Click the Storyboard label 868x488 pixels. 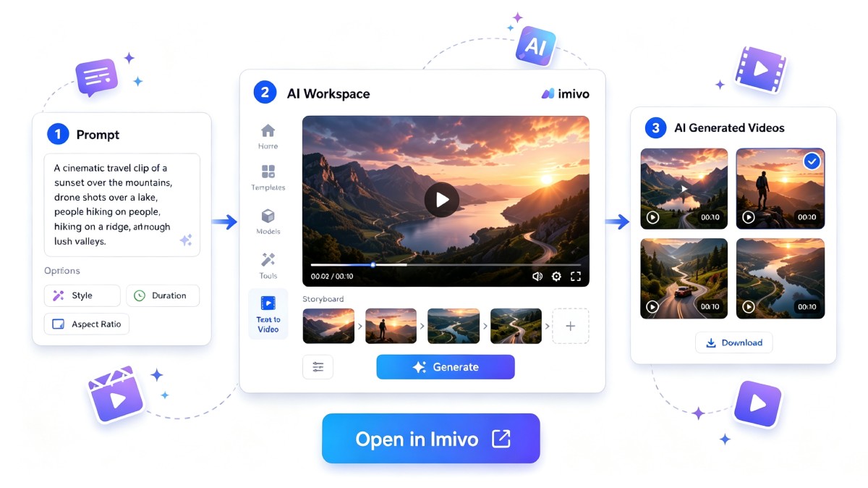coord(323,299)
